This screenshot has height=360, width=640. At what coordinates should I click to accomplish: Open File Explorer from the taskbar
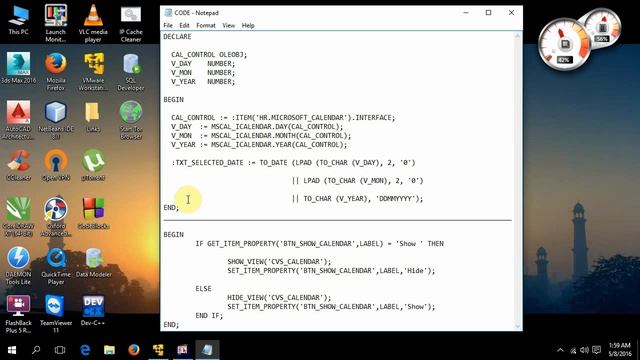pyautogui.click(x=109, y=350)
